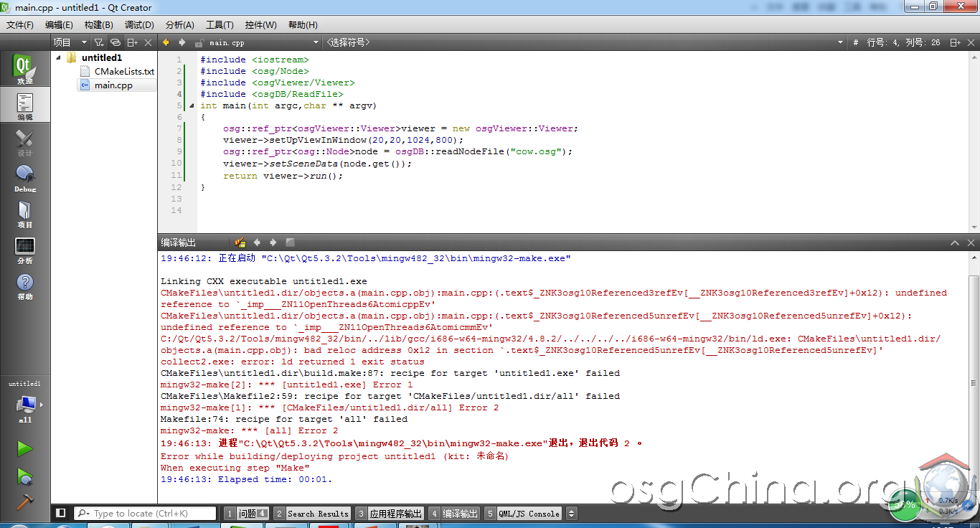Open the 工具(T) menu

(220, 24)
